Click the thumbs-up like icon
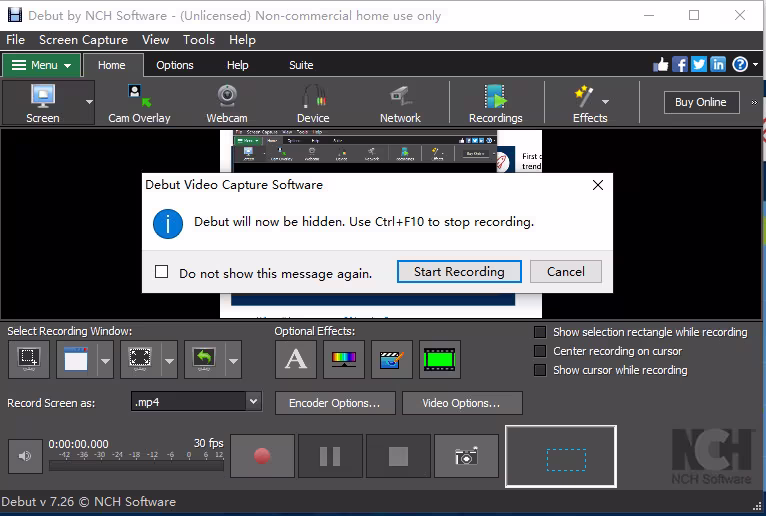766x516 pixels. [660, 64]
